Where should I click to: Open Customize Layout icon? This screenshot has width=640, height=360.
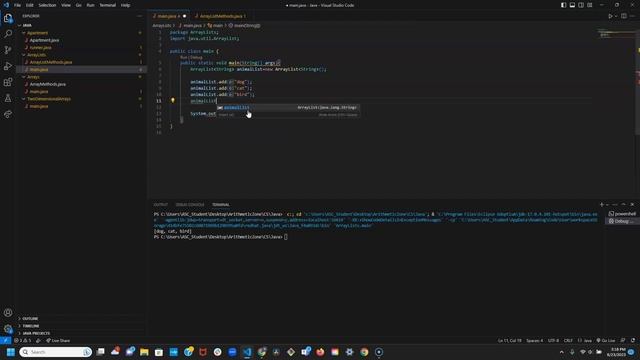click(x=590, y=5)
